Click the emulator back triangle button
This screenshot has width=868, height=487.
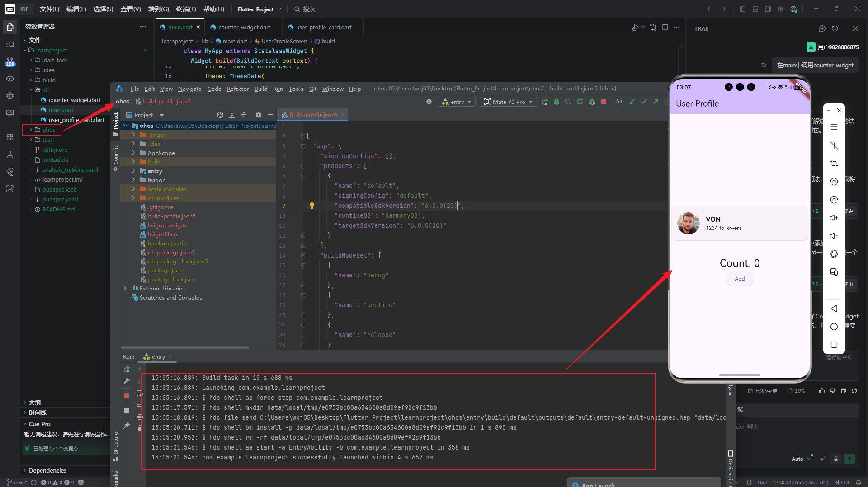pos(834,309)
